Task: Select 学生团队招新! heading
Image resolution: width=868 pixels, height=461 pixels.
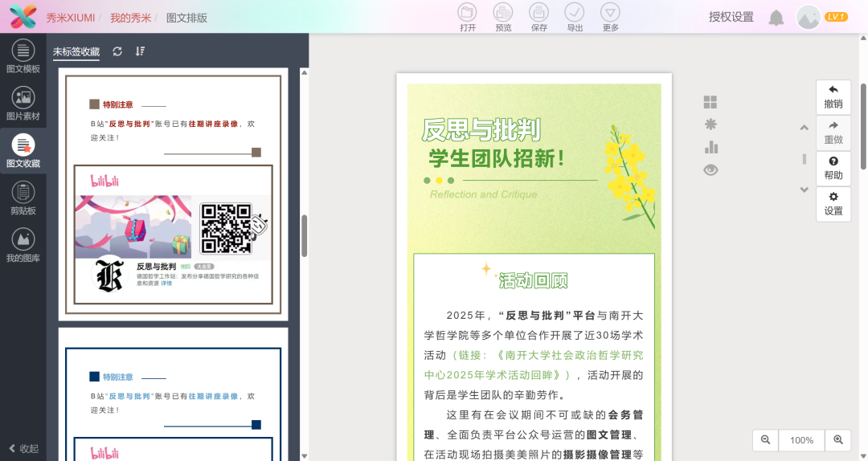Action: click(x=497, y=159)
